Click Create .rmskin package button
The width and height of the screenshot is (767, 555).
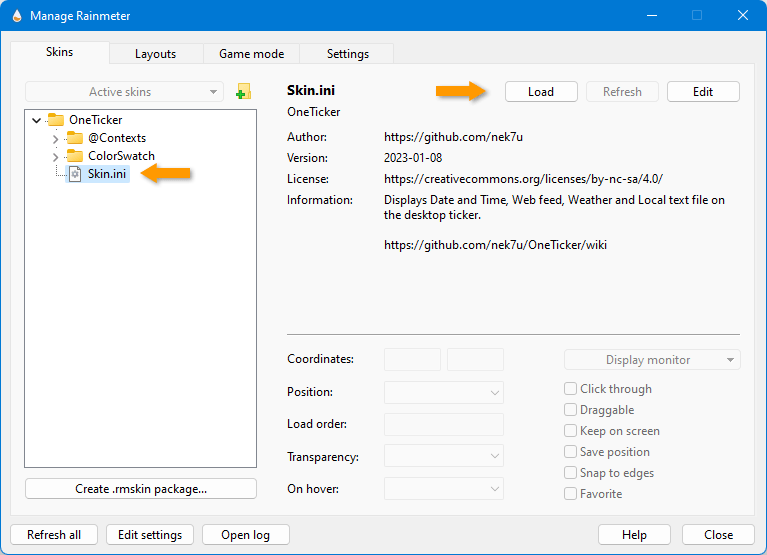[141, 488]
